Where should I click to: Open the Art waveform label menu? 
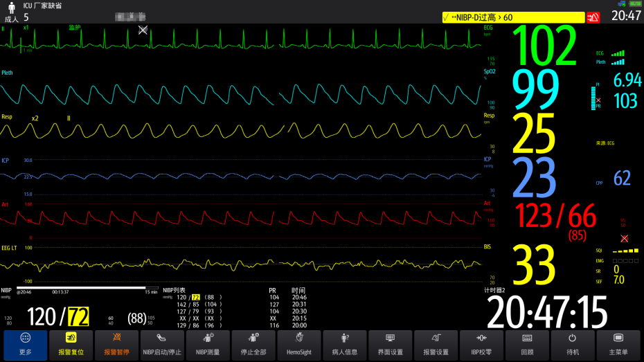coord(5,204)
